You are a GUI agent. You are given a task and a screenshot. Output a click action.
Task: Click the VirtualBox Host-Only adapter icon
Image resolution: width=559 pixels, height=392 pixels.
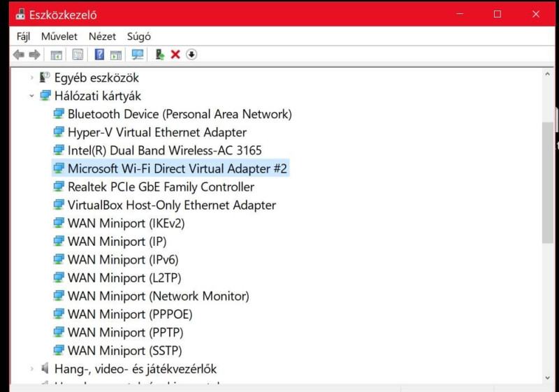pos(59,205)
